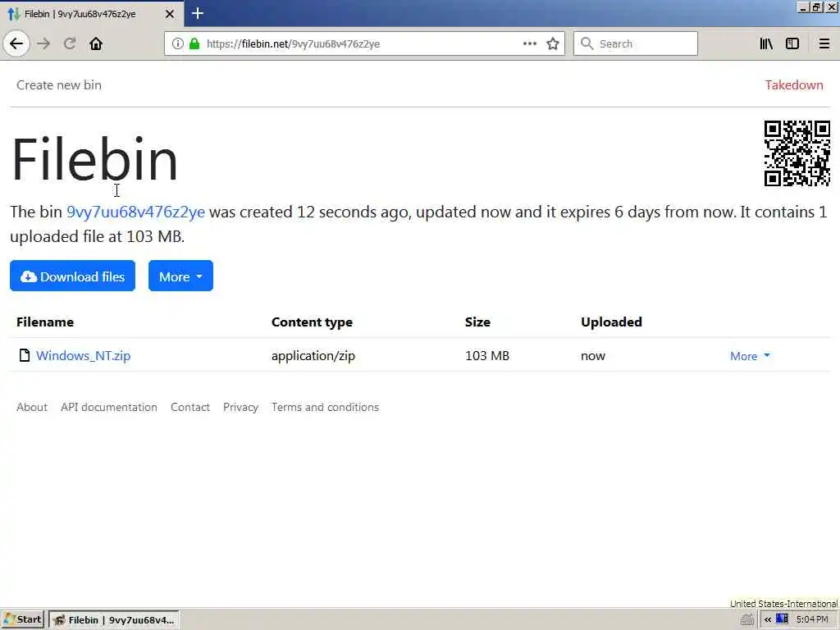The width and height of the screenshot is (840, 630).
Task: Click the 103 MB size cell
Action: tap(487, 356)
